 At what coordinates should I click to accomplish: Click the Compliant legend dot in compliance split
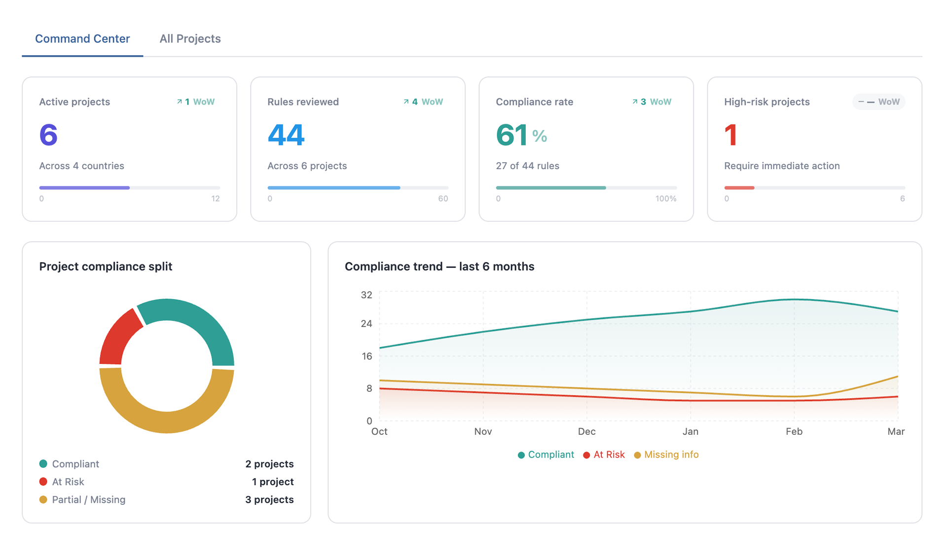[x=43, y=464]
